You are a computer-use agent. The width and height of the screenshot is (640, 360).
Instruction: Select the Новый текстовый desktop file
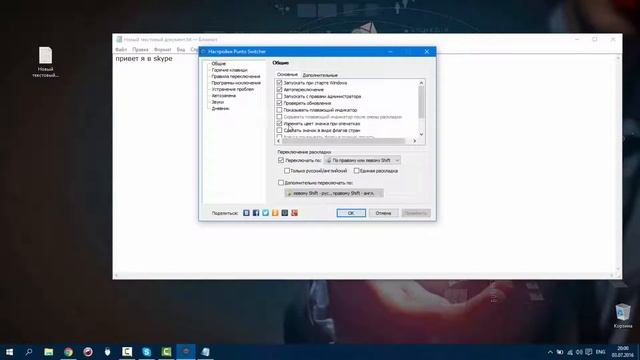tap(45, 62)
